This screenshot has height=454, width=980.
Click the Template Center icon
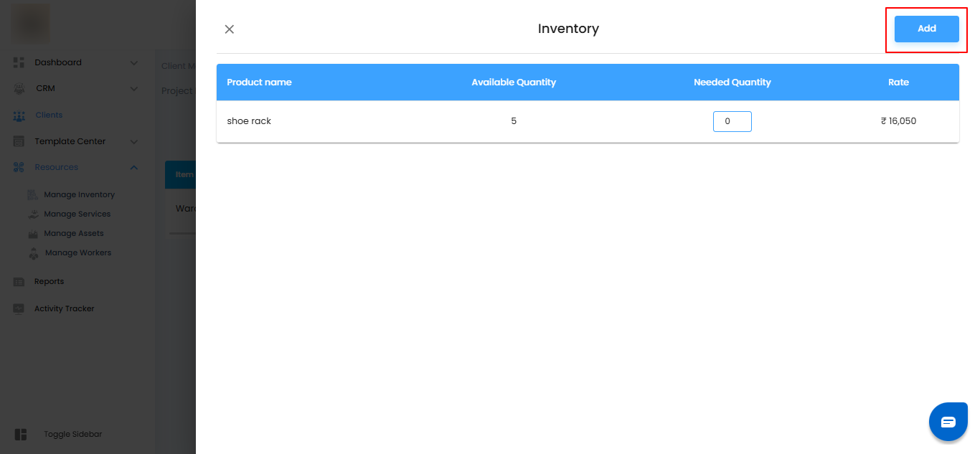(x=19, y=141)
